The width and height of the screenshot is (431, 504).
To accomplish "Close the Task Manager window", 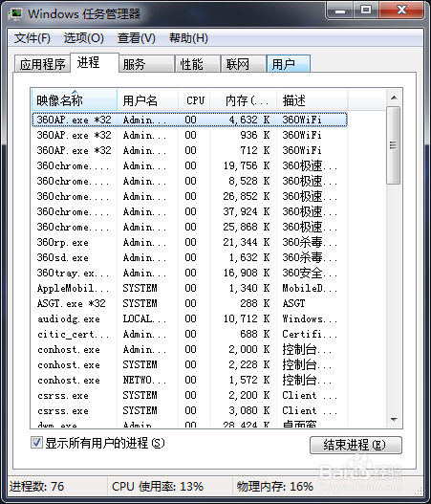I will 401,11.
